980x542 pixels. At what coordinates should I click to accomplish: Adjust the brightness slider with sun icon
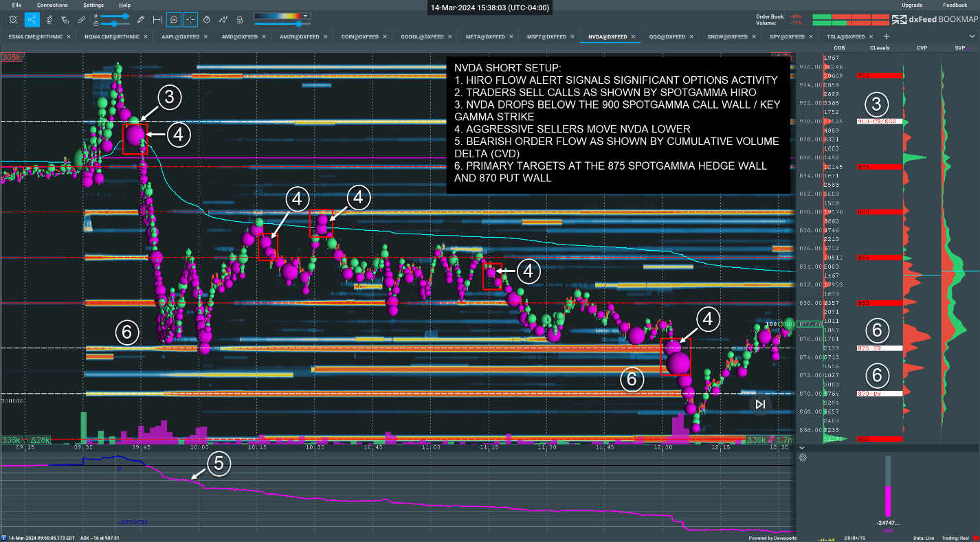pos(115,16)
